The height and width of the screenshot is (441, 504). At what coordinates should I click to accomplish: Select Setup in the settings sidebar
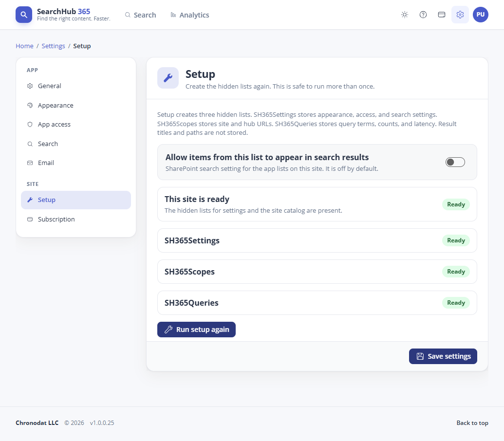(76, 200)
